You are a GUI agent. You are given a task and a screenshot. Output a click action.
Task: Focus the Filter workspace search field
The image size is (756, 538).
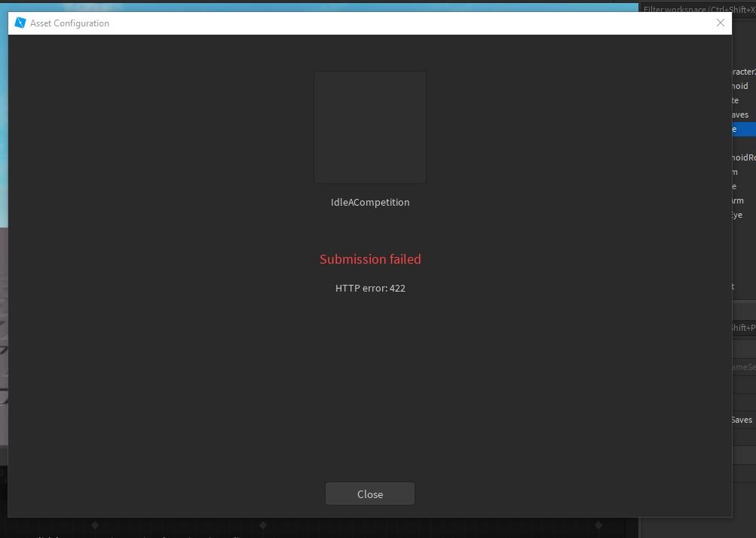pyautogui.click(x=697, y=10)
